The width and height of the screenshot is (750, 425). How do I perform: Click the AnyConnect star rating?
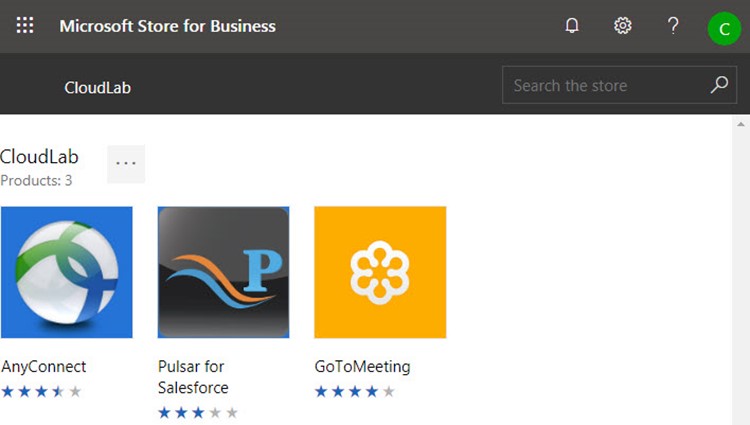coord(41,391)
